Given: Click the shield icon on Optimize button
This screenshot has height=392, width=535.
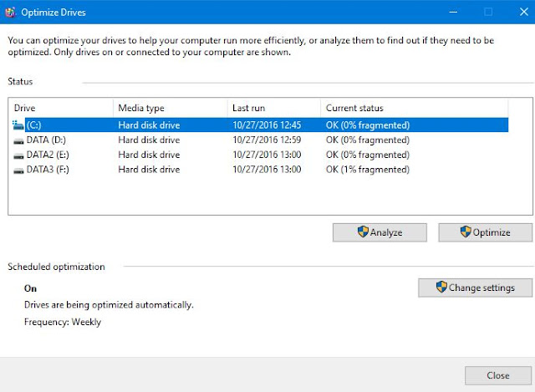Looking at the screenshot, I should click(466, 232).
